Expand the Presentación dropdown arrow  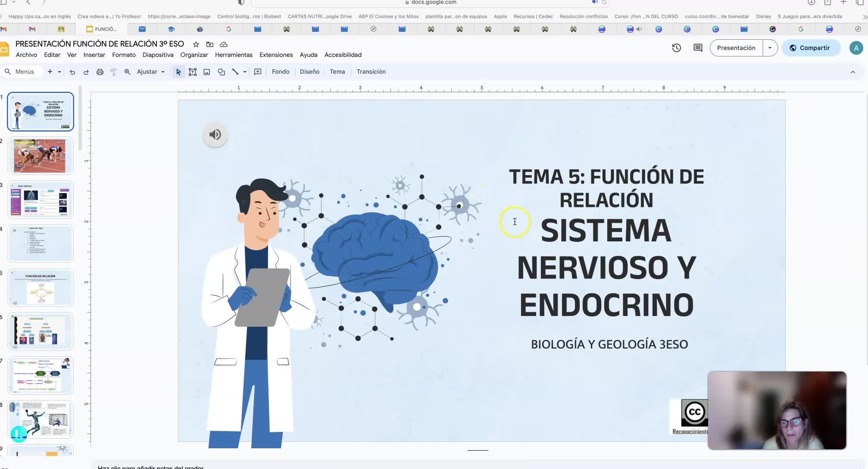pyautogui.click(x=770, y=48)
